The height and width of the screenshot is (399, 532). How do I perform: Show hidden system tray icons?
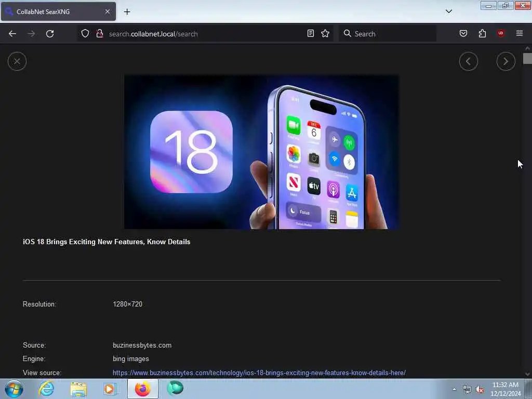(x=454, y=390)
